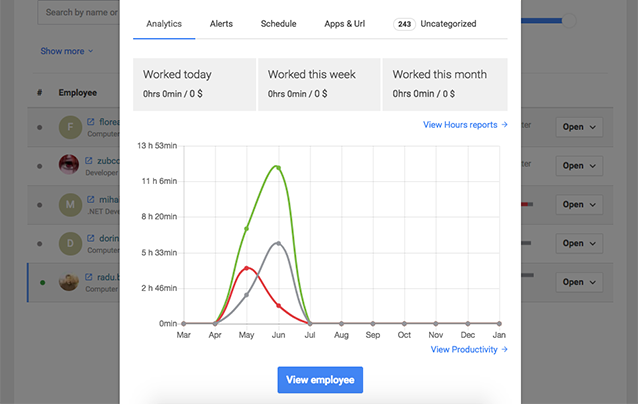This screenshot has height=404, width=638.
Task: Click the search by name input field
Action: [79, 13]
